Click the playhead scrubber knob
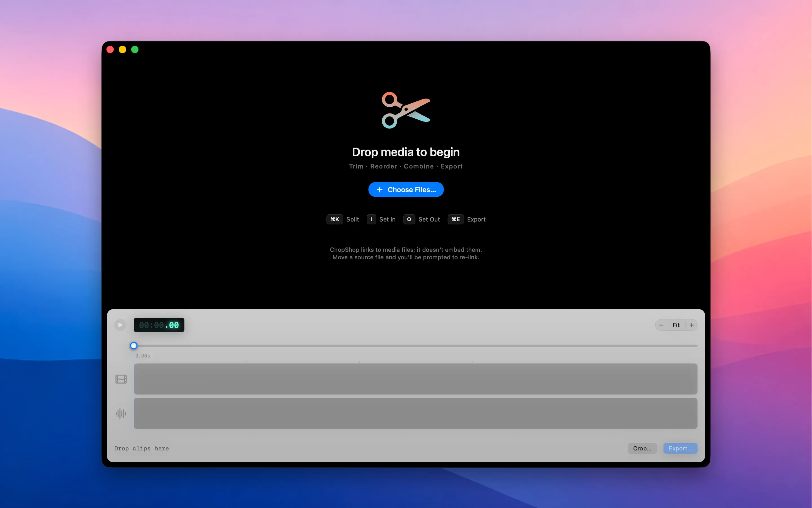The image size is (812, 508). tap(134, 345)
